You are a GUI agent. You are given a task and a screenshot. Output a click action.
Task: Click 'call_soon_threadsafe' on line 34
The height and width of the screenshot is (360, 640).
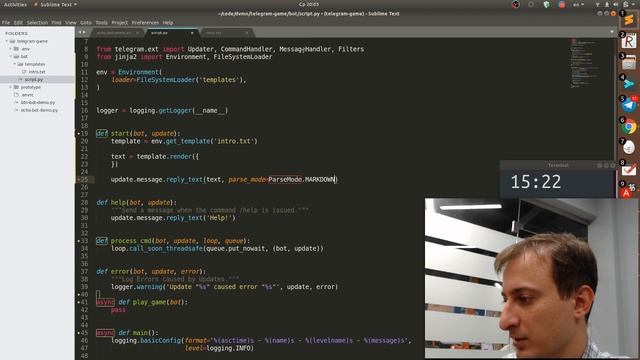pyautogui.click(x=166, y=249)
